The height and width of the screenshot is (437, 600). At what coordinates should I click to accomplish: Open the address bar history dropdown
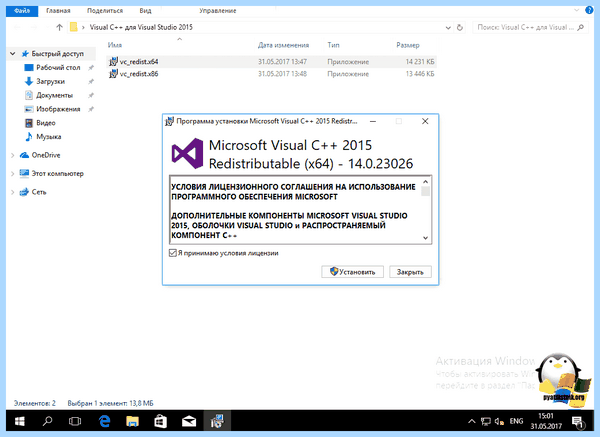tap(448, 28)
